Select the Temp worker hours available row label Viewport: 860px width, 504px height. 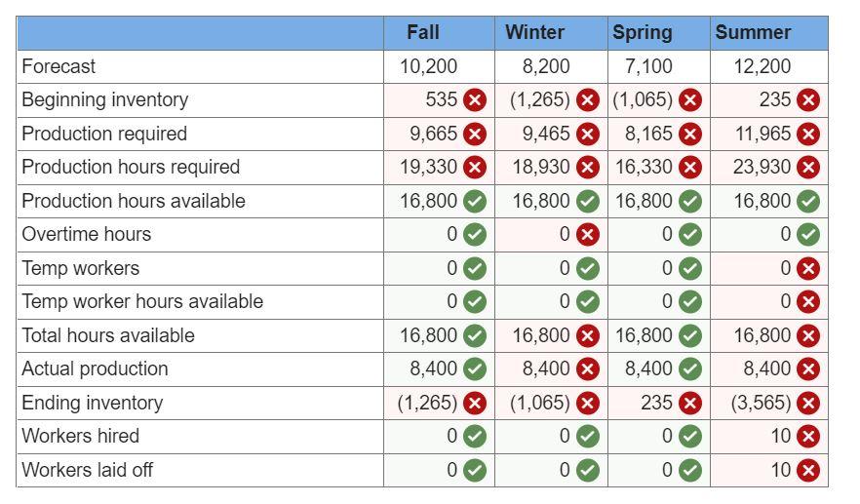[142, 301]
